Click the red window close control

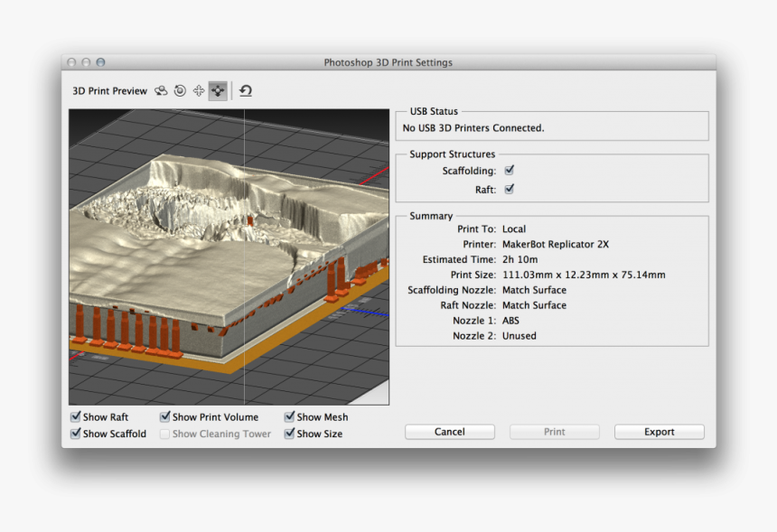pyautogui.click(x=70, y=62)
